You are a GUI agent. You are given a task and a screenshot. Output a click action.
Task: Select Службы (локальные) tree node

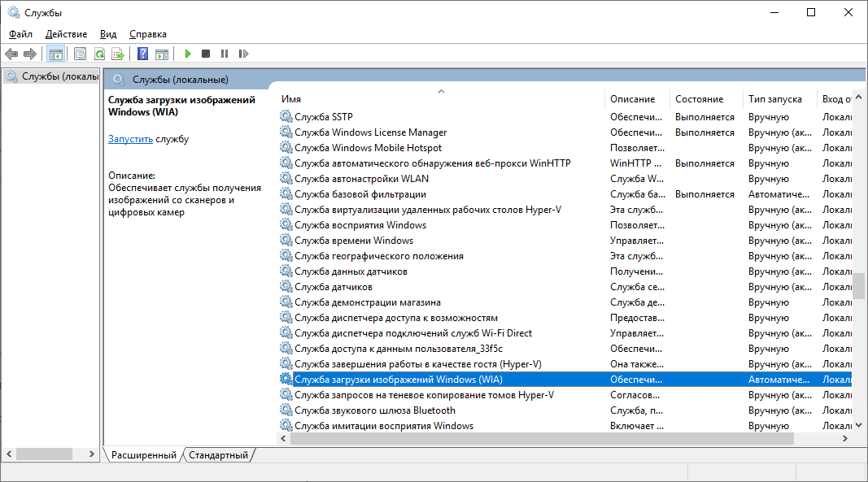[x=53, y=76]
